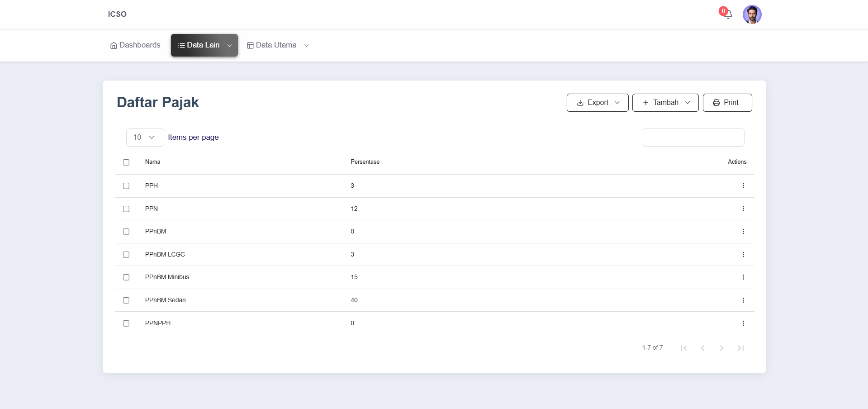Open actions menu for PPH row

tap(743, 186)
